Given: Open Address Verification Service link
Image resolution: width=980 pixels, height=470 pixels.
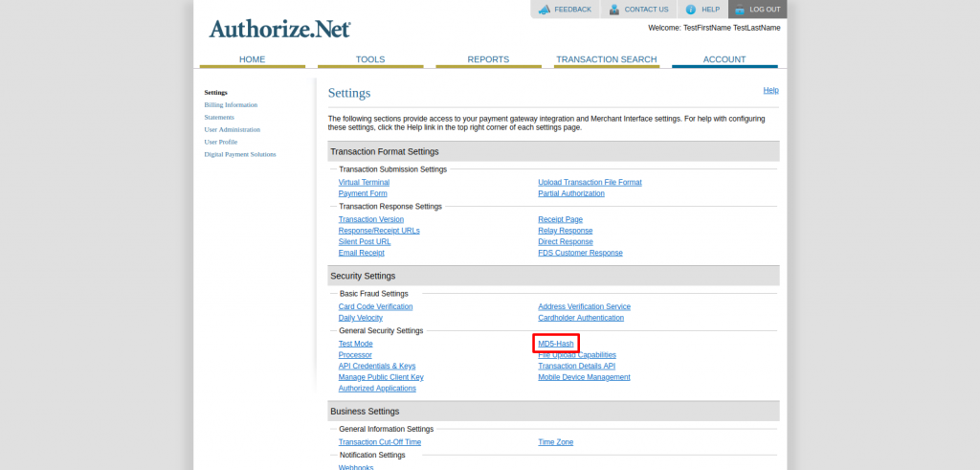Looking at the screenshot, I should tap(585, 307).
